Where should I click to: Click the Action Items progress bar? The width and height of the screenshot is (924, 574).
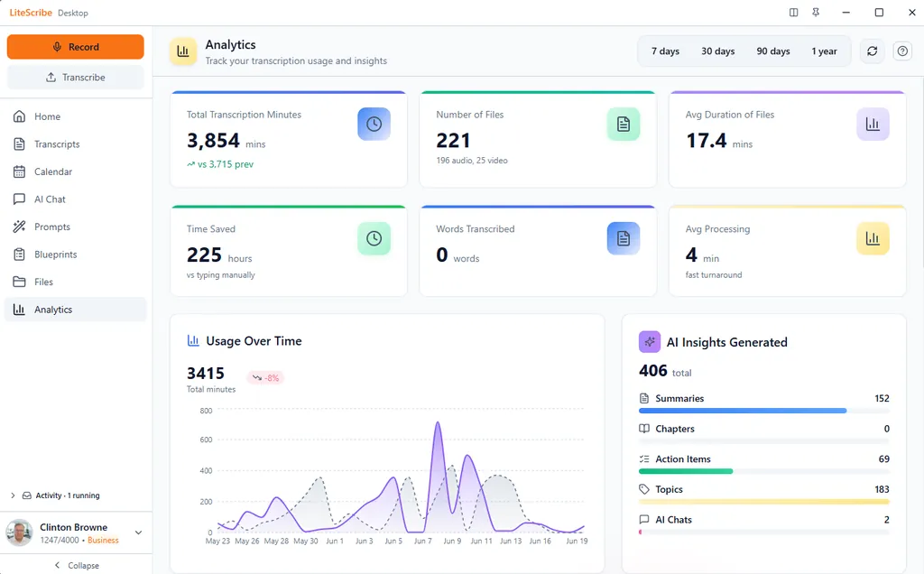pos(763,471)
